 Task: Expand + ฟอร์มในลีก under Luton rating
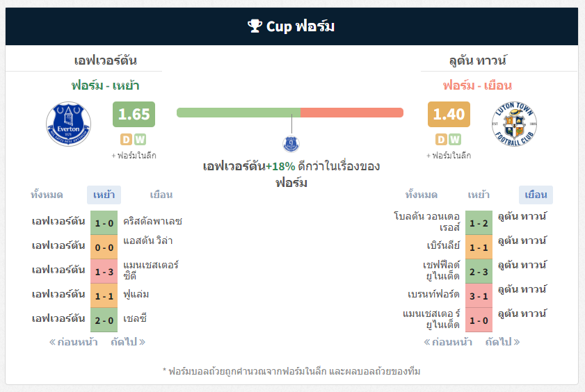click(449, 156)
